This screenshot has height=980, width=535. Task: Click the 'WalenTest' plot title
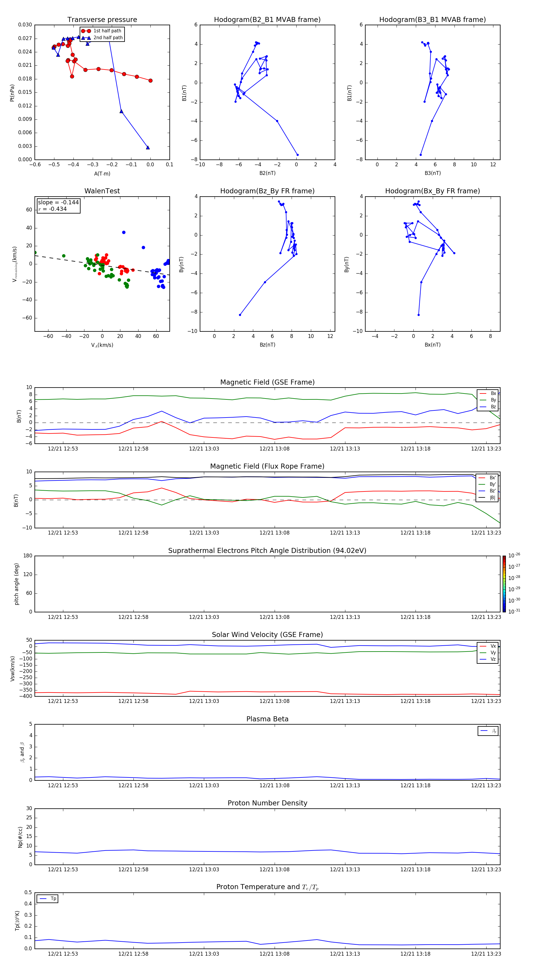click(x=102, y=191)
